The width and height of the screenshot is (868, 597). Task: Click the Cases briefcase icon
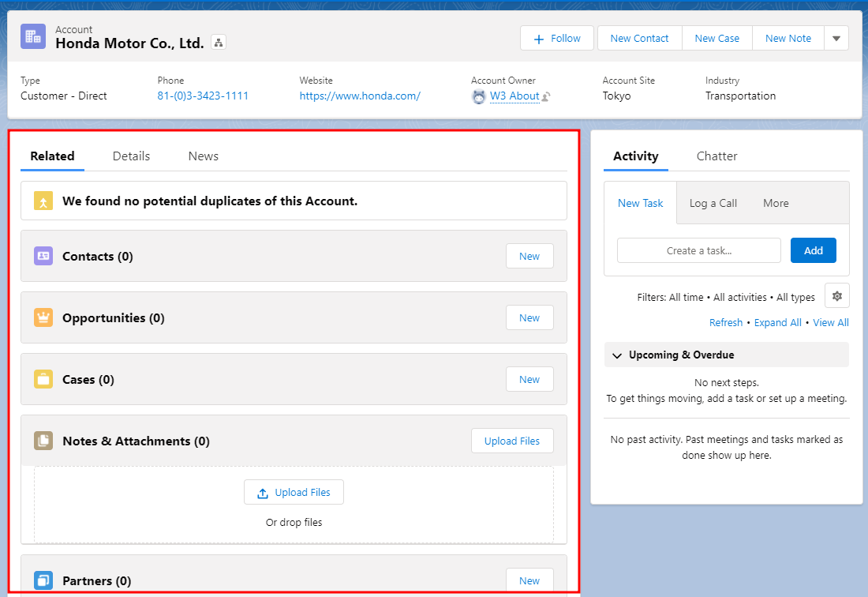click(43, 379)
